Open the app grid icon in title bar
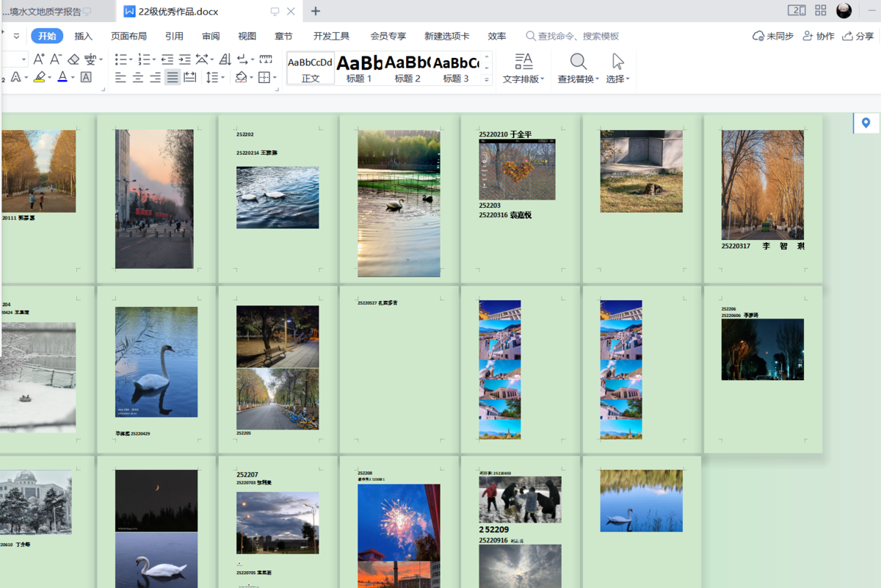881x588 pixels. click(x=821, y=10)
